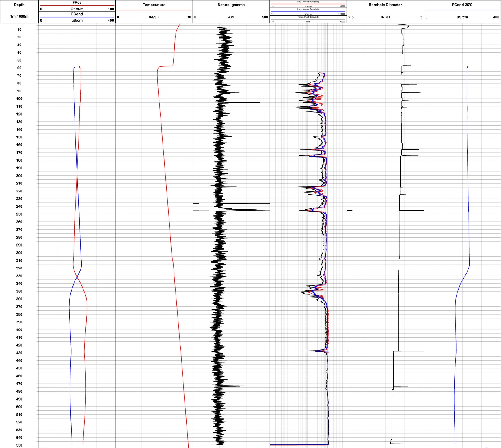Image resolution: width=501 pixels, height=448 pixels.
Task: Click depth label 320
Action: pyautogui.click(x=19, y=268)
